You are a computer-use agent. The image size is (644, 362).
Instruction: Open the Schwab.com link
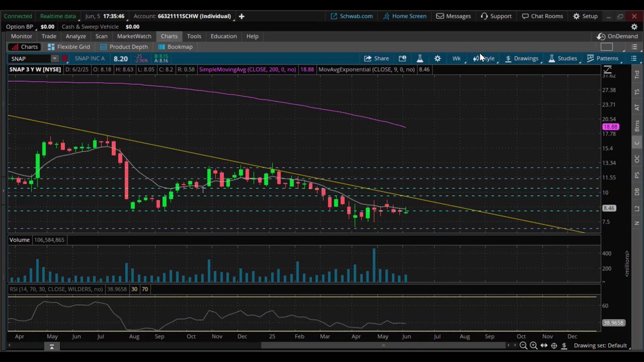(352, 16)
